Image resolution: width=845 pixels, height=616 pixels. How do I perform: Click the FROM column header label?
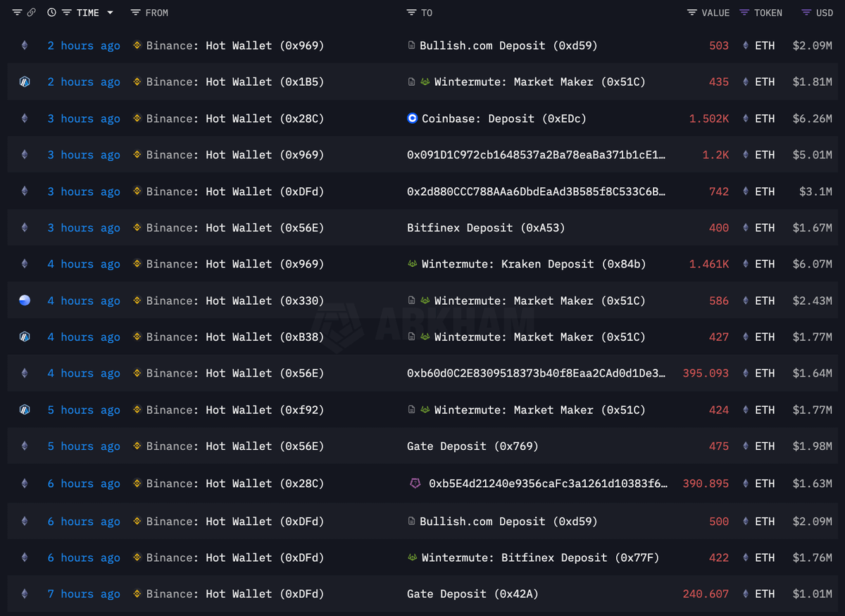coord(157,13)
